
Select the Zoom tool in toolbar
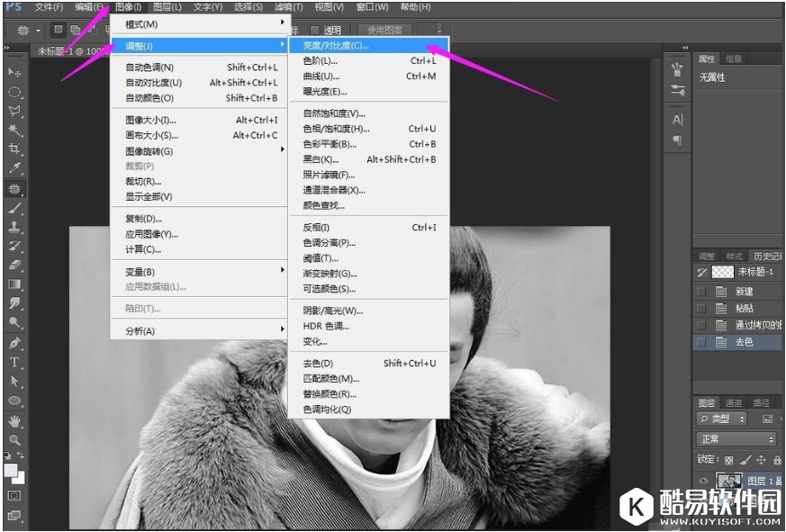[x=15, y=440]
